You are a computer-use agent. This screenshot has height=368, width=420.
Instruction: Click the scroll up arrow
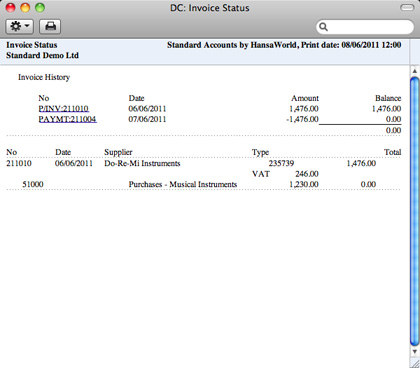pos(415,71)
